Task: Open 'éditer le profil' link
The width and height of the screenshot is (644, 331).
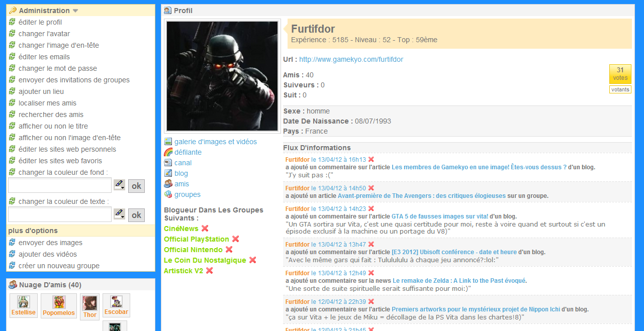Action: tap(40, 22)
